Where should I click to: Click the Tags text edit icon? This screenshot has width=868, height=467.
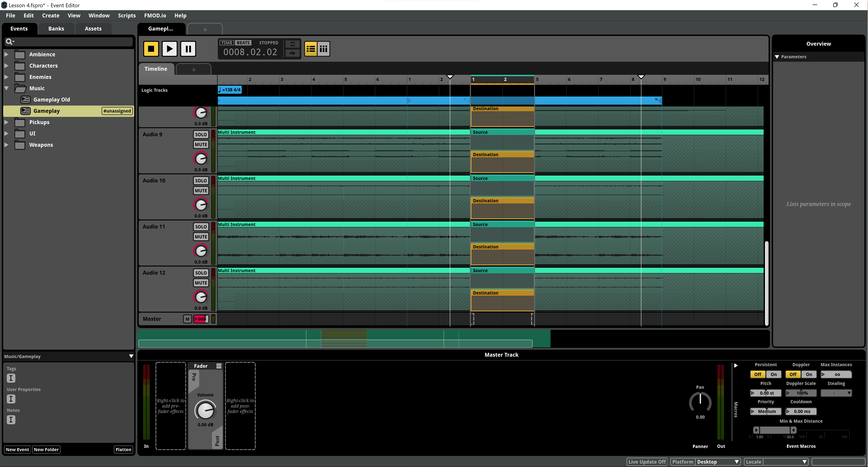(11, 378)
